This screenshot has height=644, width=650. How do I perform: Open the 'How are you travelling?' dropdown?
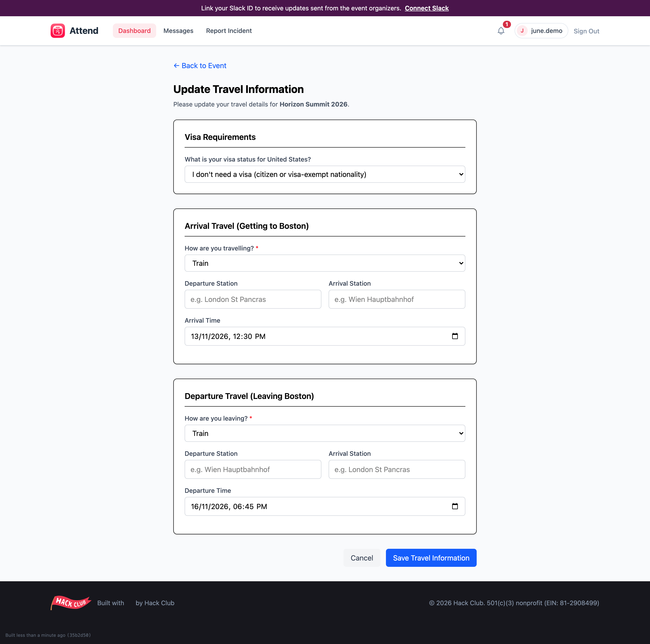point(325,263)
